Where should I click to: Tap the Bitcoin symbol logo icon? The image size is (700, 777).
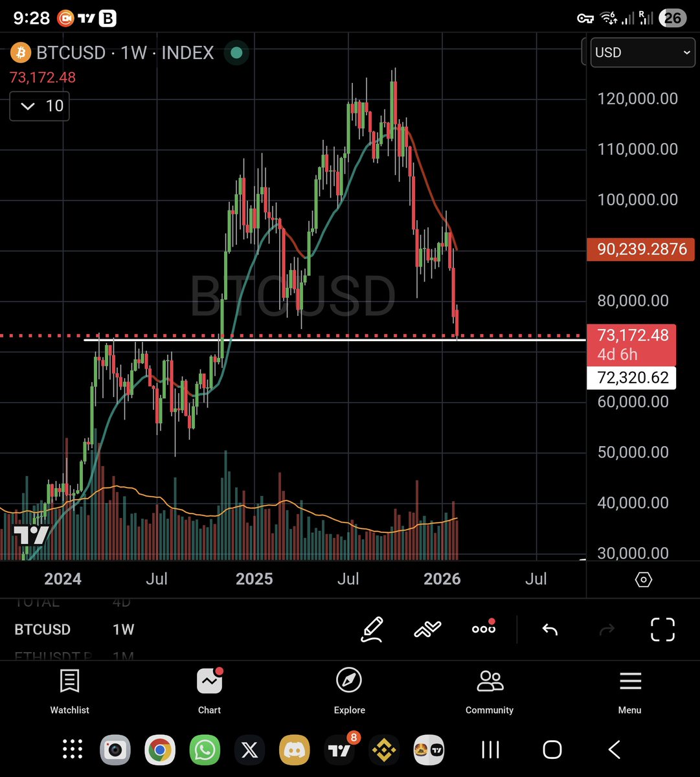pos(22,52)
